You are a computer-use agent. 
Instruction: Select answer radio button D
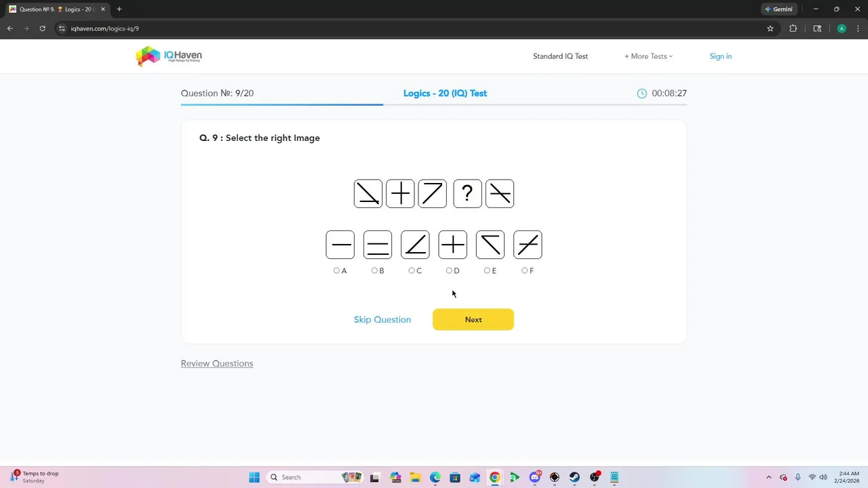(x=449, y=270)
